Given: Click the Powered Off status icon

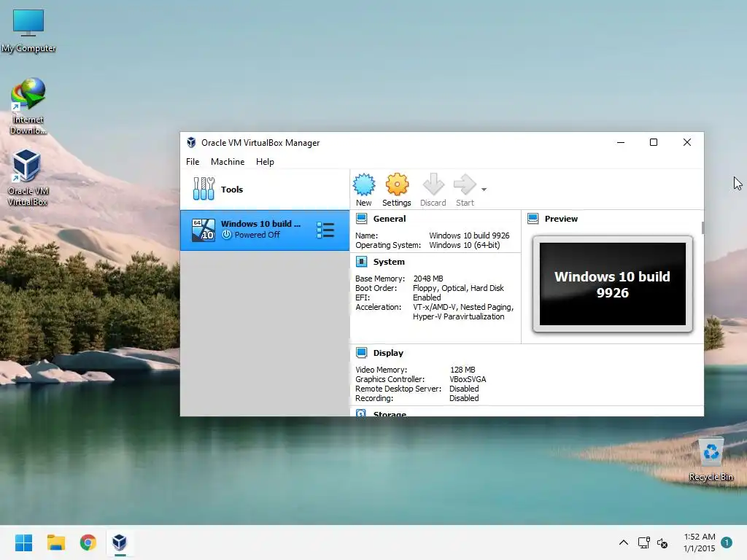Looking at the screenshot, I should [227, 235].
